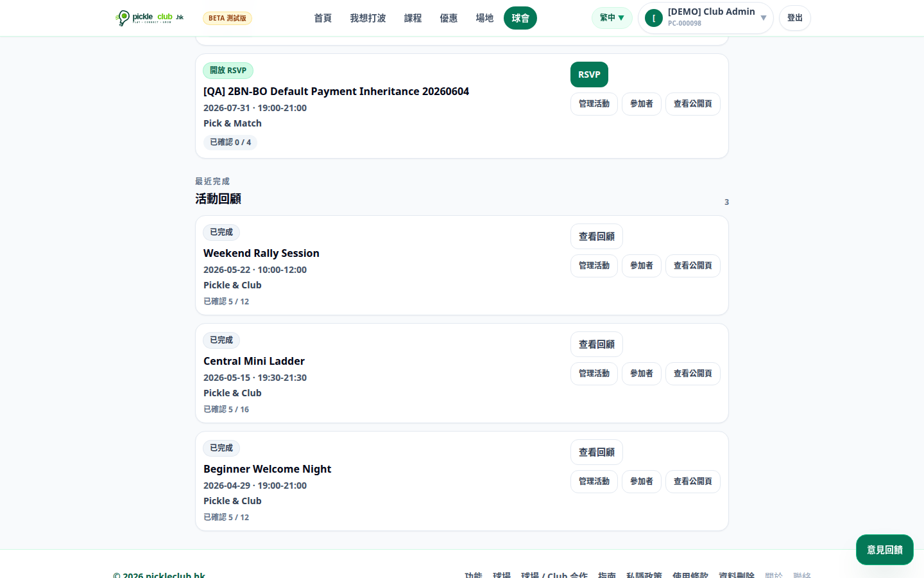Click the 登出 logout button
Screen dimensions: 924x578
(795, 18)
